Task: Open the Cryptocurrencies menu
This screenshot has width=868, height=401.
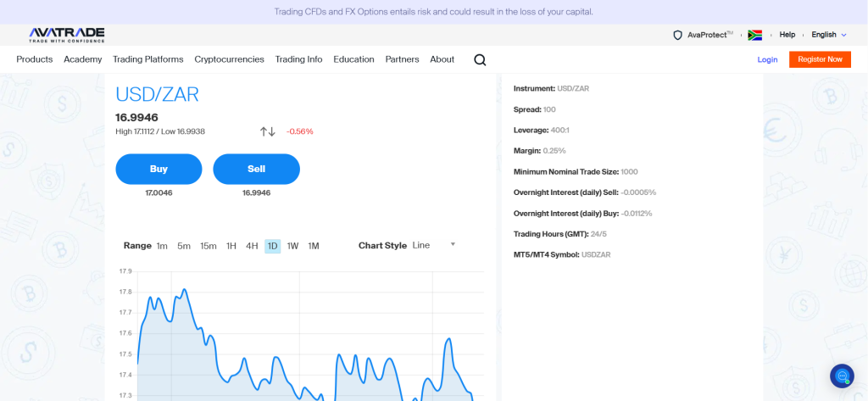Action: tap(229, 59)
